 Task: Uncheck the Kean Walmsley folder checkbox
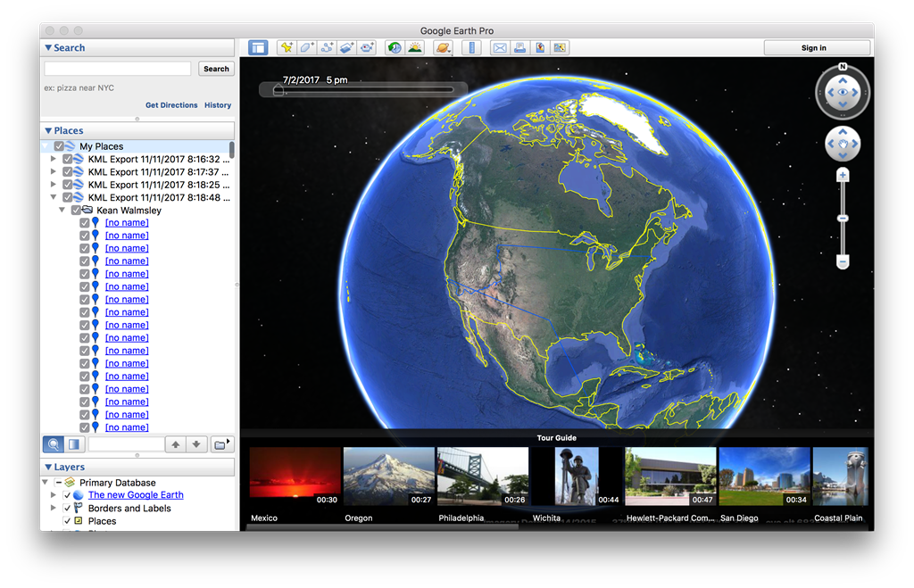76,211
